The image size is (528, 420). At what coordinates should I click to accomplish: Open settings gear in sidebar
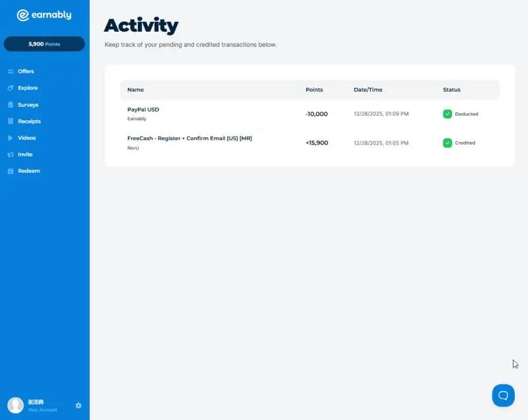point(79,405)
